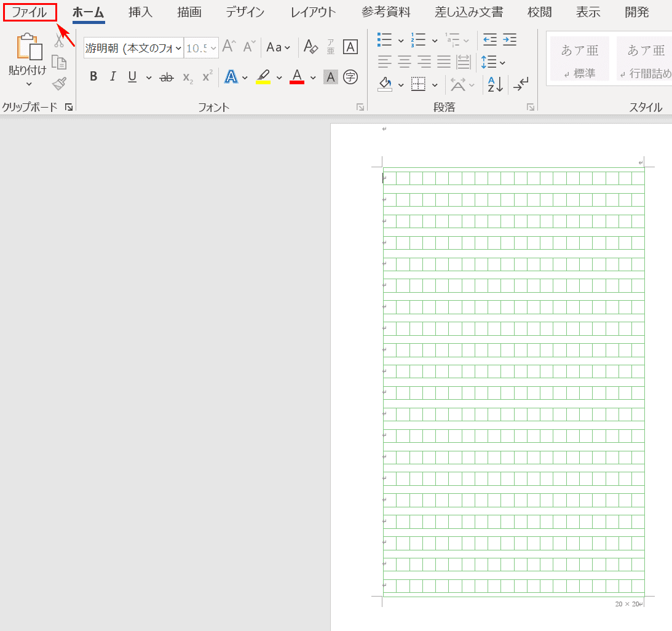Open the フォント dialog launcher
Screen dimensions: 672x631
360,107
